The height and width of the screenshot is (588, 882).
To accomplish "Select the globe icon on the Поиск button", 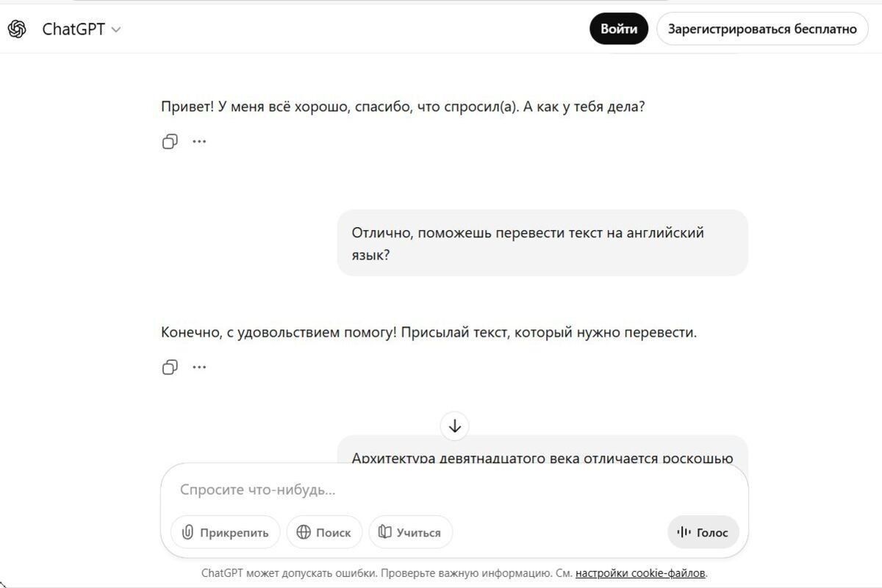I will click(304, 532).
